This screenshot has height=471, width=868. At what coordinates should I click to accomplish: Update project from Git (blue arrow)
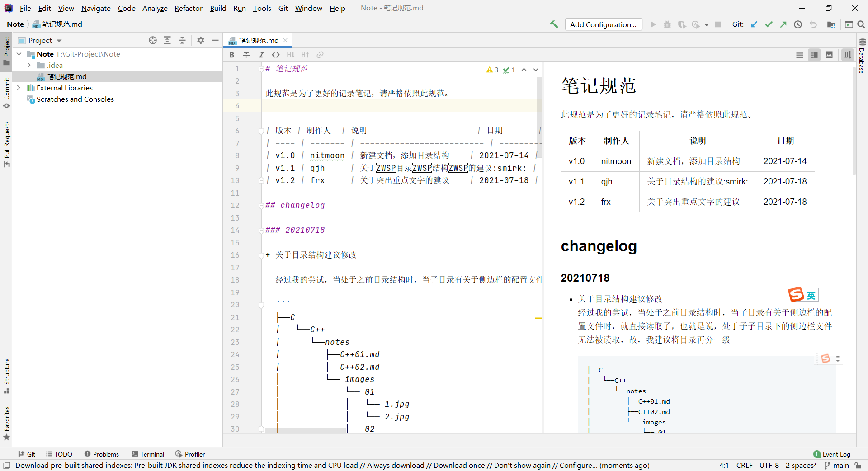[754, 24]
